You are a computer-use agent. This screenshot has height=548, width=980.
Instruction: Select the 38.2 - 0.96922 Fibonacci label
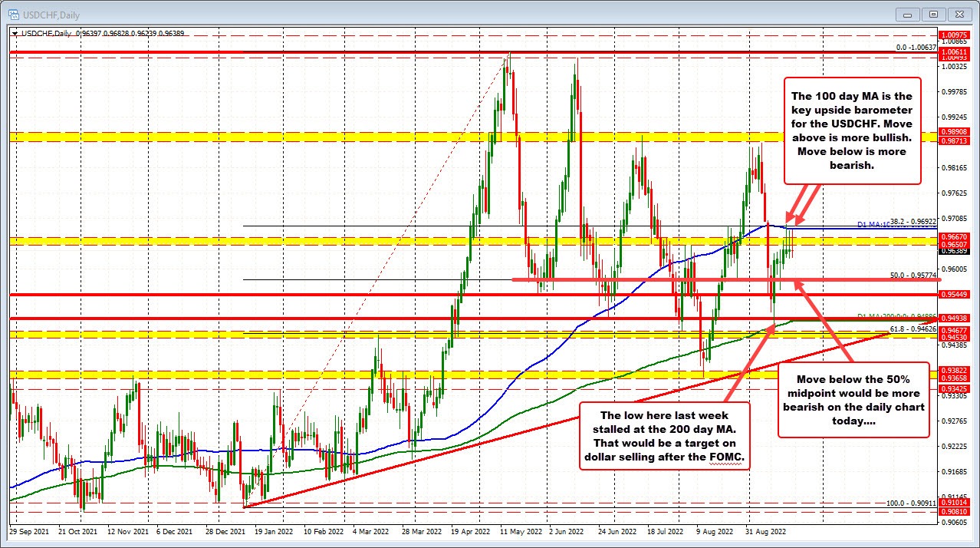coord(913,222)
